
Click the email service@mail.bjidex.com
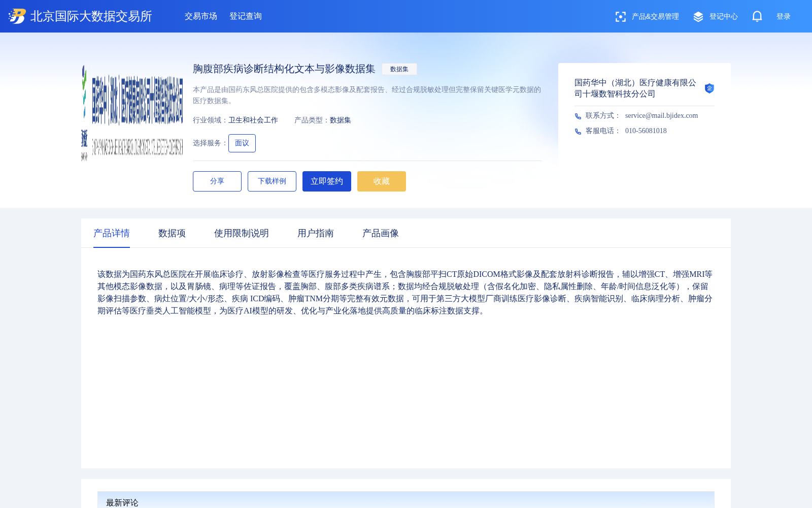coord(661,116)
